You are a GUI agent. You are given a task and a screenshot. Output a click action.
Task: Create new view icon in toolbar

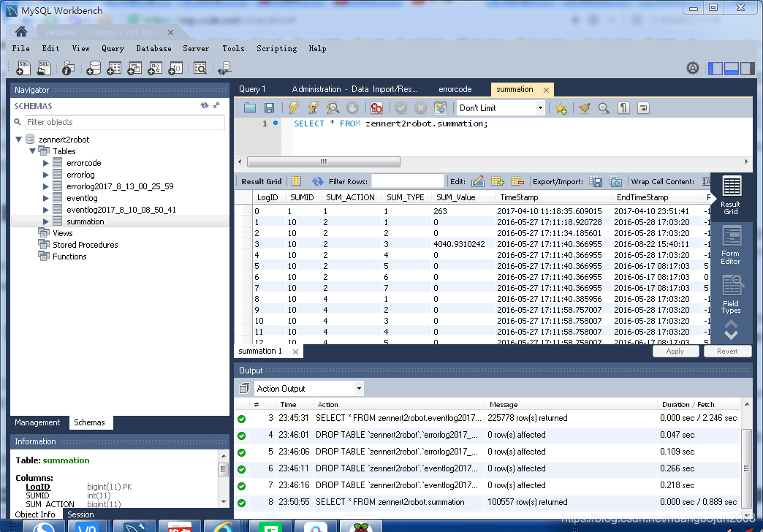[x=134, y=68]
